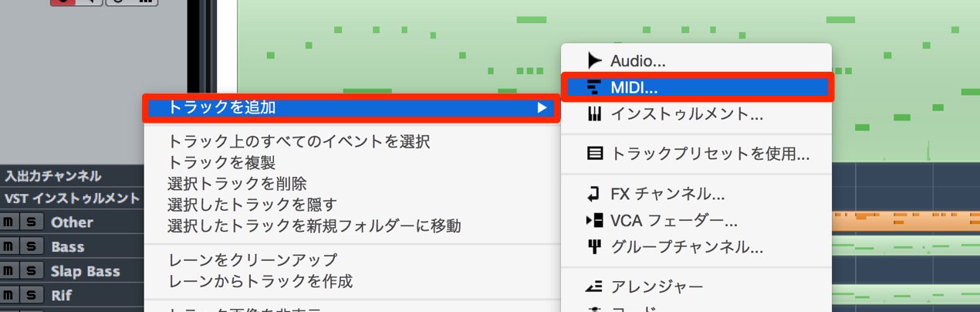Screen dimensions: 980x312
Task: Solo the Slap Bass track
Action: tap(31, 272)
